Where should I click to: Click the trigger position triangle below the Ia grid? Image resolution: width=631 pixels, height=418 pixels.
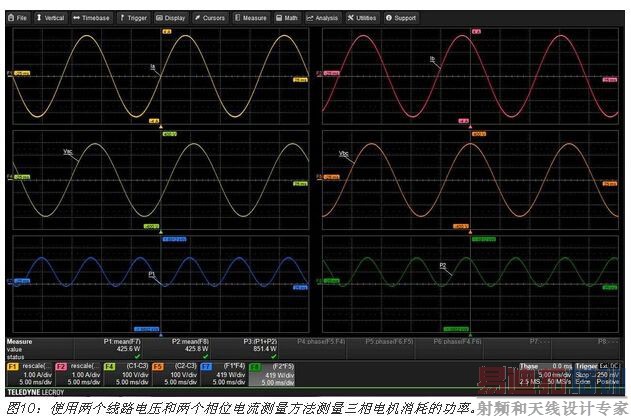coord(161,126)
